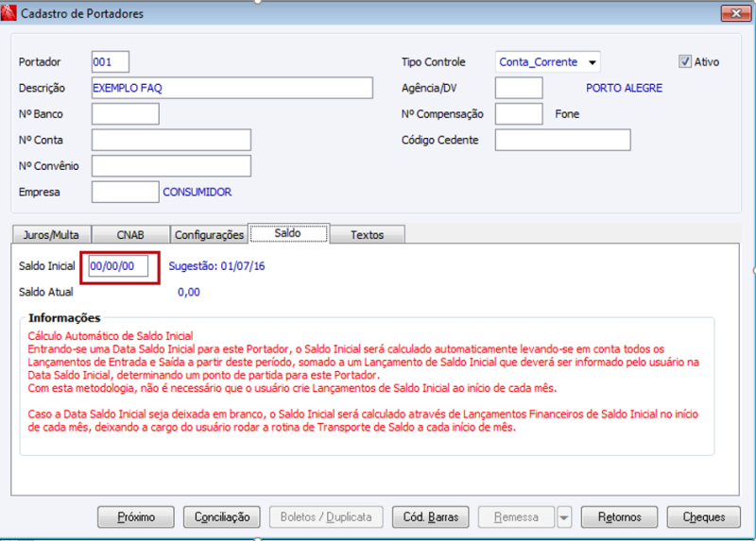Viewport: 756px width, 541px height.
Task: Click the Saldo Inicial label
Action: (46, 266)
